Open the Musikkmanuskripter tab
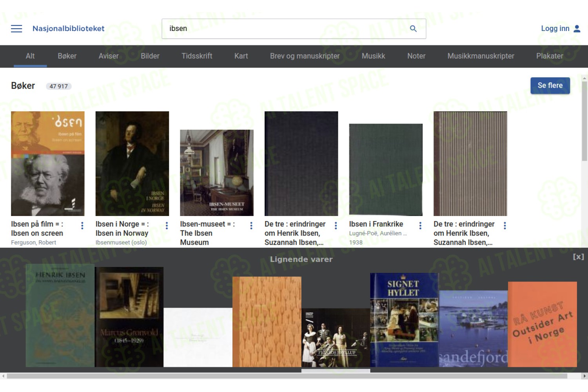This screenshot has height=392, width=588. tap(481, 56)
